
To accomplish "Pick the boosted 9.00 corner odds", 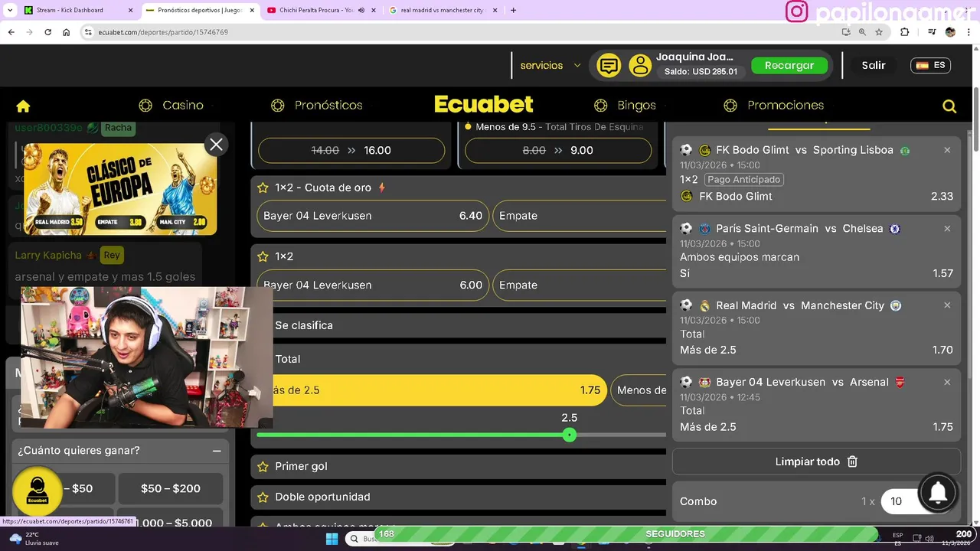I will 558,151.
